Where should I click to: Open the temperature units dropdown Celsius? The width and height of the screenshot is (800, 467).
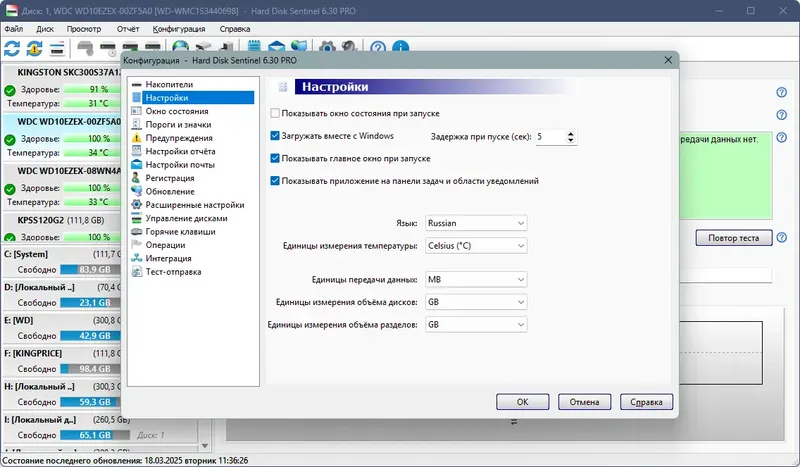pos(476,245)
